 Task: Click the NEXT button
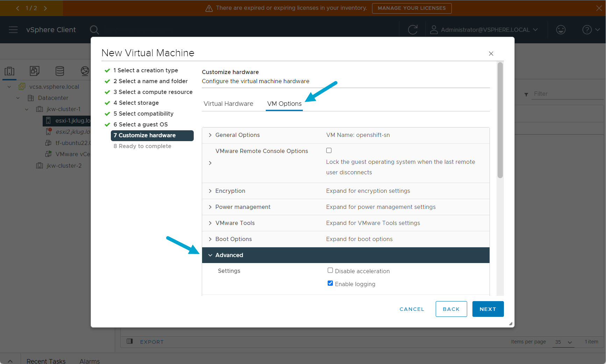click(x=487, y=309)
